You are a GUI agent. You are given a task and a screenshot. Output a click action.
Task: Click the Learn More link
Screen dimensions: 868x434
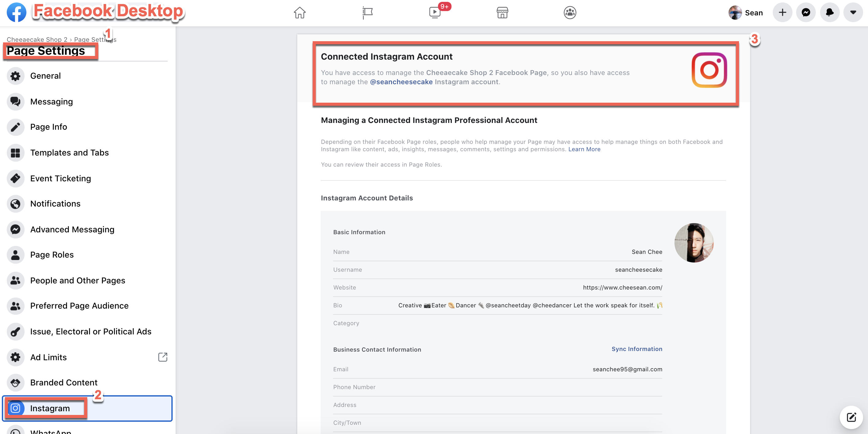[584, 149]
